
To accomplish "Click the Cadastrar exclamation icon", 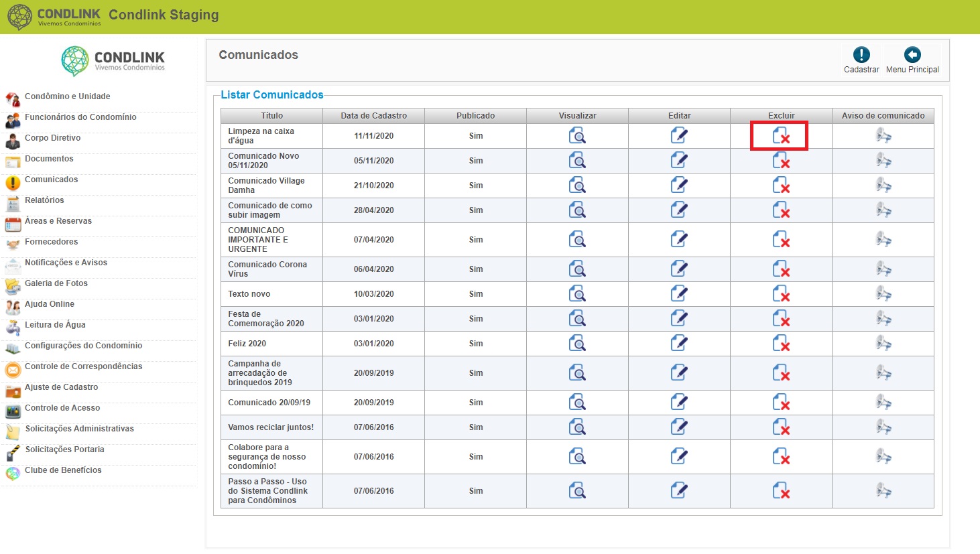I will [861, 55].
